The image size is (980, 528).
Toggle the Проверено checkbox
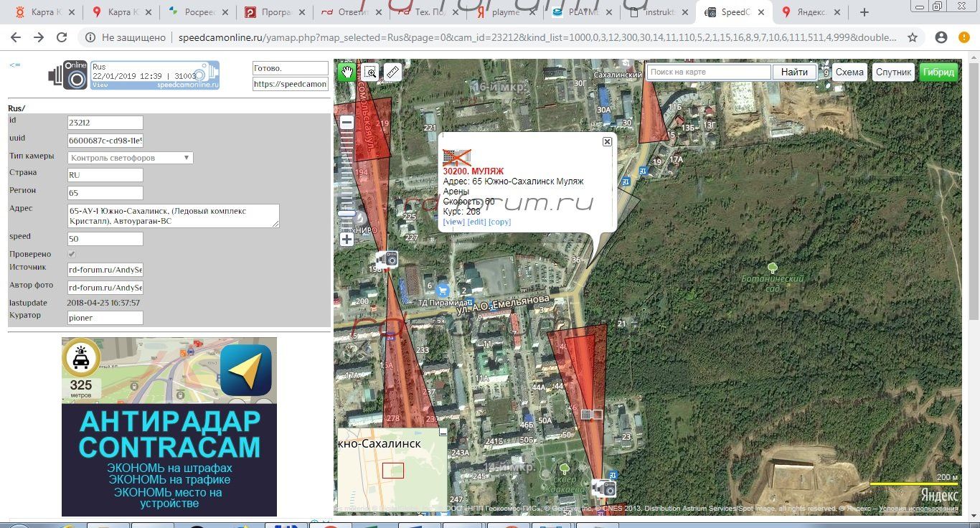(x=72, y=254)
